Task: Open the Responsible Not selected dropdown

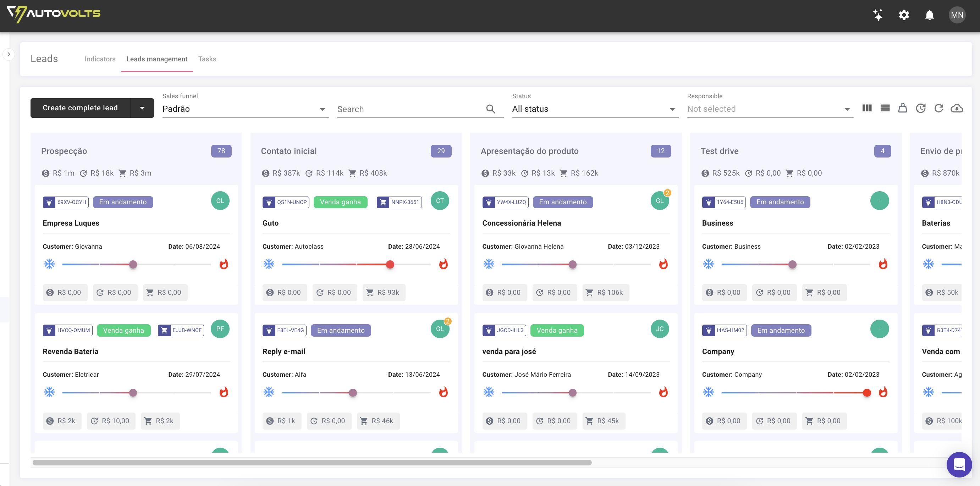Action: click(x=769, y=109)
